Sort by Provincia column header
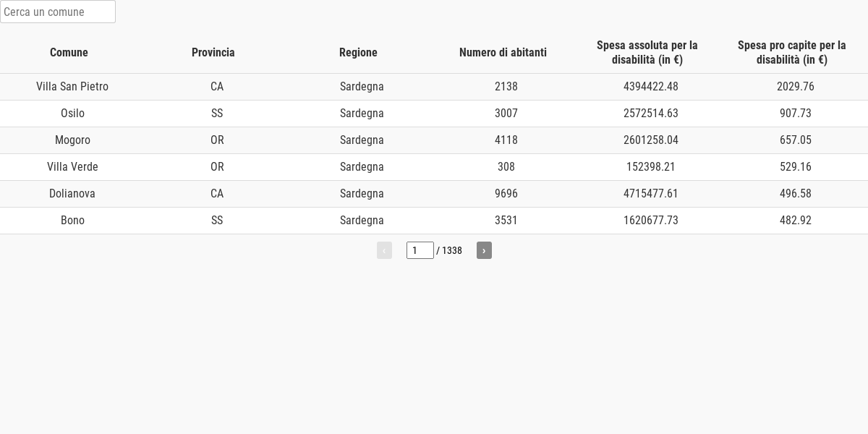 click(x=213, y=52)
